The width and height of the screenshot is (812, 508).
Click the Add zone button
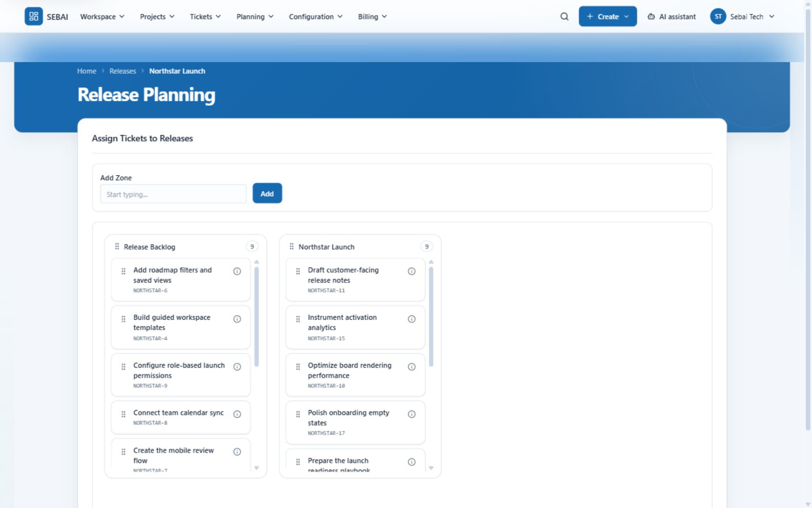(267, 193)
